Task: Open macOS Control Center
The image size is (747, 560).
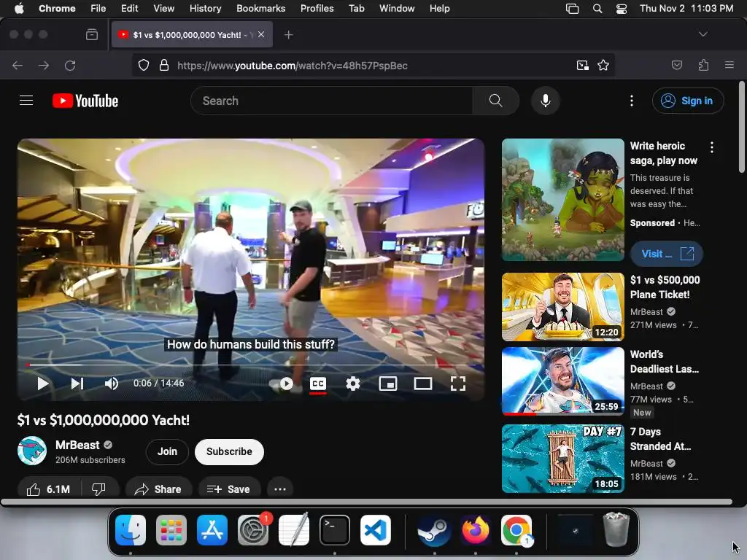Action: pos(622,9)
